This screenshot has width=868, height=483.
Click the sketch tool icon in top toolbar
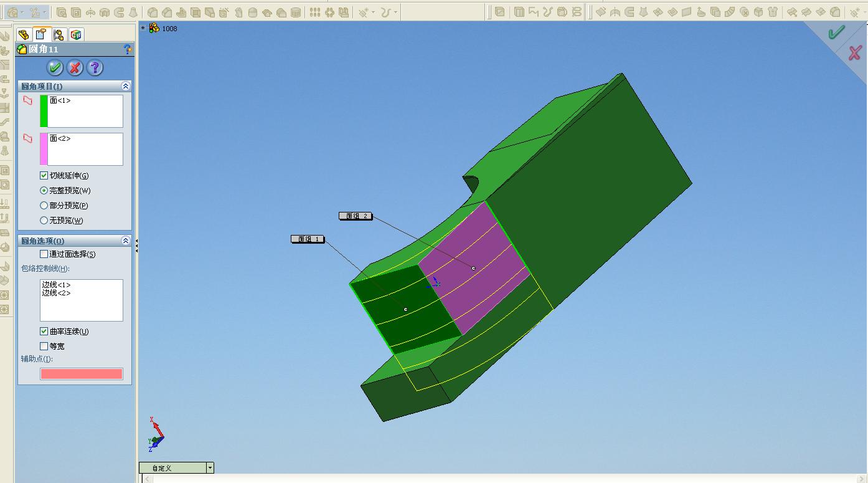pyautogui.click(x=35, y=12)
